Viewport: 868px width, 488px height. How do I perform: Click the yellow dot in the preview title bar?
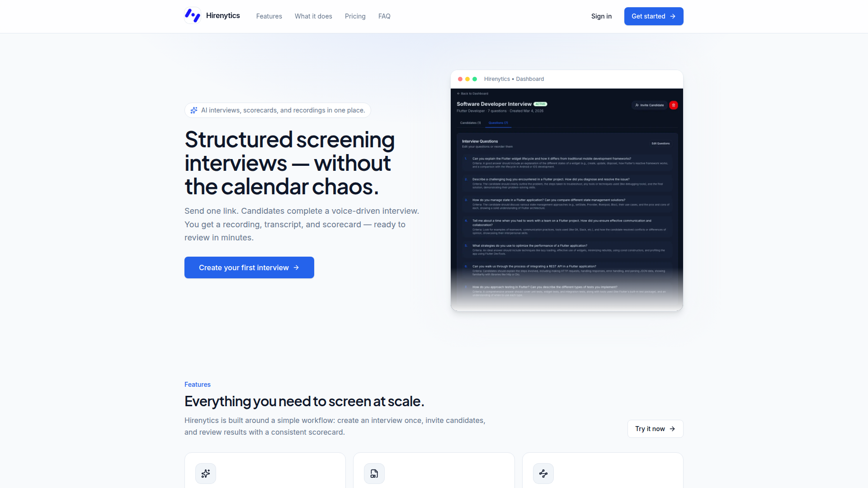point(467,79)
